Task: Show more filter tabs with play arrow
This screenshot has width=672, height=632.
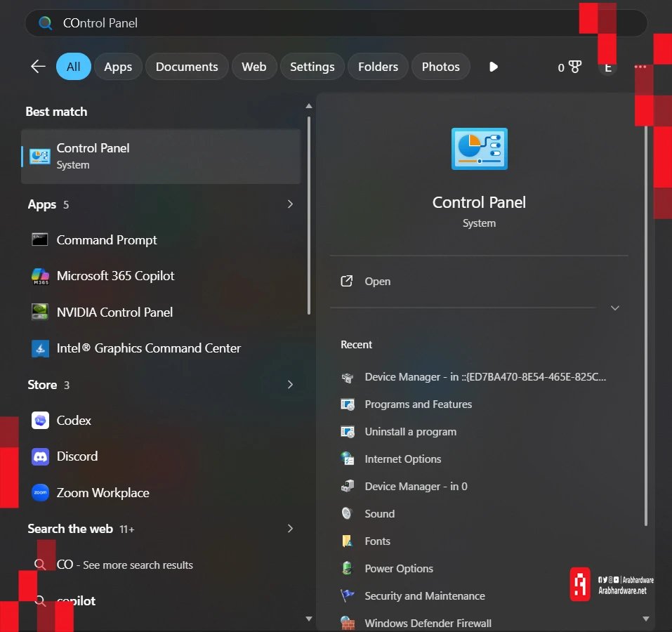Action: [493, 67]
